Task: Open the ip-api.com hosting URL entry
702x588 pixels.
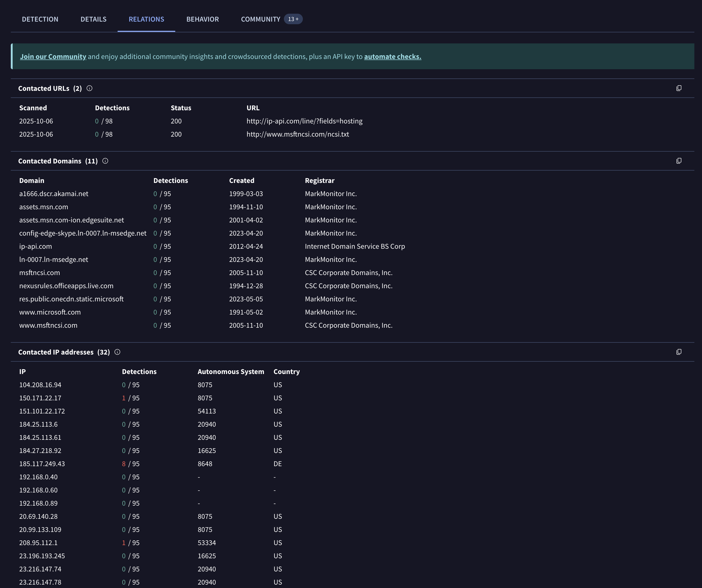Action: coord(304,121)
